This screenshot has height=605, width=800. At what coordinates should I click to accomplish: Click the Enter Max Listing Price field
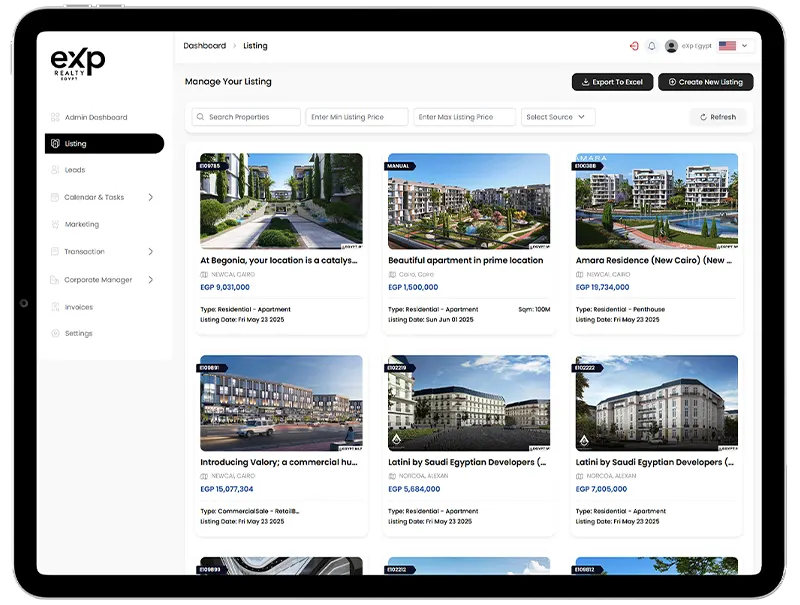[x=464, y=117]
